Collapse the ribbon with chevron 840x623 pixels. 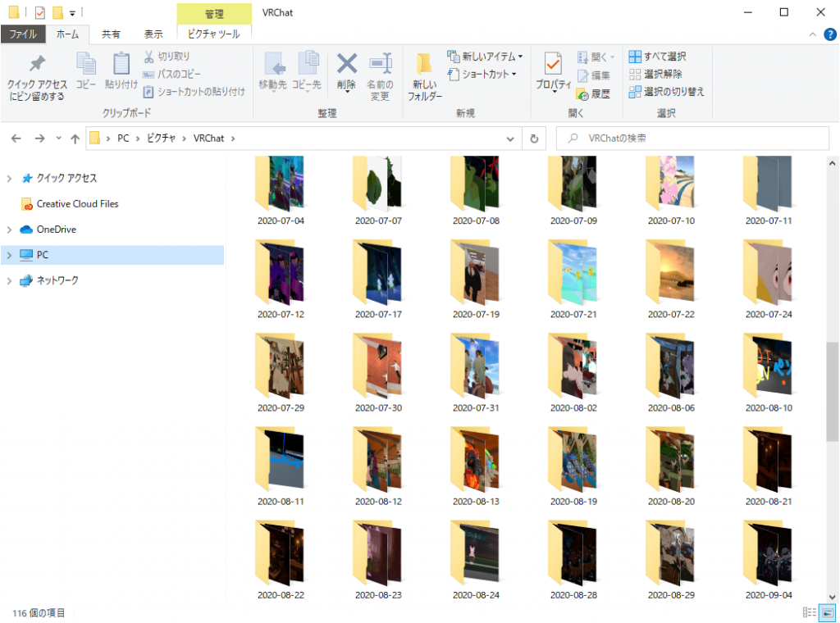[813, 34]
